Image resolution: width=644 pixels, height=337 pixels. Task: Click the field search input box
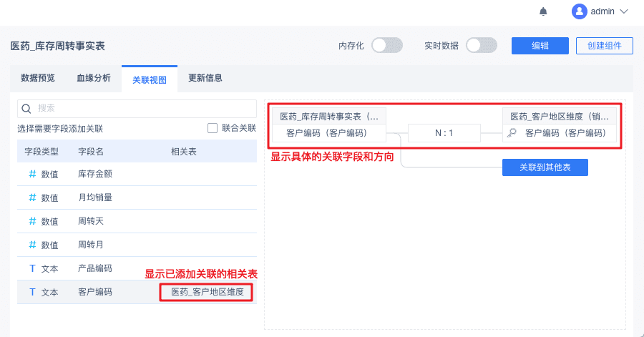point(143,108)
